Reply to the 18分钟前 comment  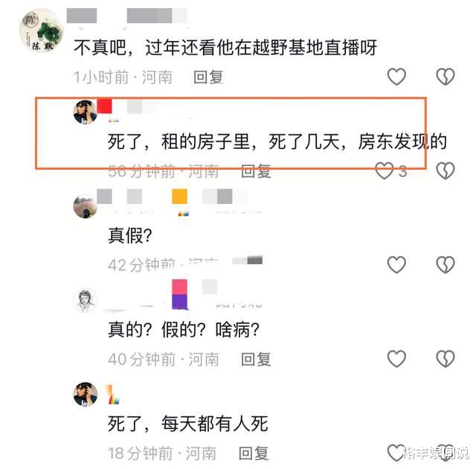[x=254, y=453]
